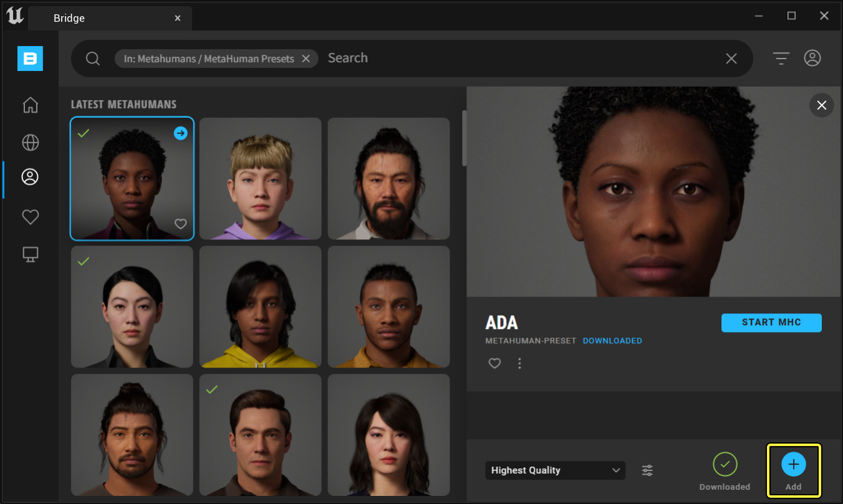Image resolution: width=843 pixels, height=504 pixels.
Task: Select the bearded man with topknot thumbnail
Action: coord(389,179)
